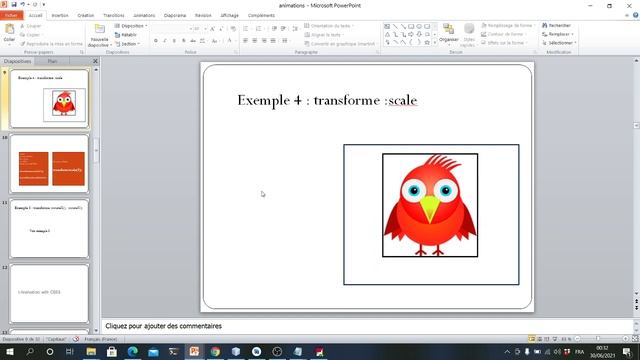This screenshot has height=360, width=640.
Task: Toggle underline formatting
Action: tap(174, 41)
